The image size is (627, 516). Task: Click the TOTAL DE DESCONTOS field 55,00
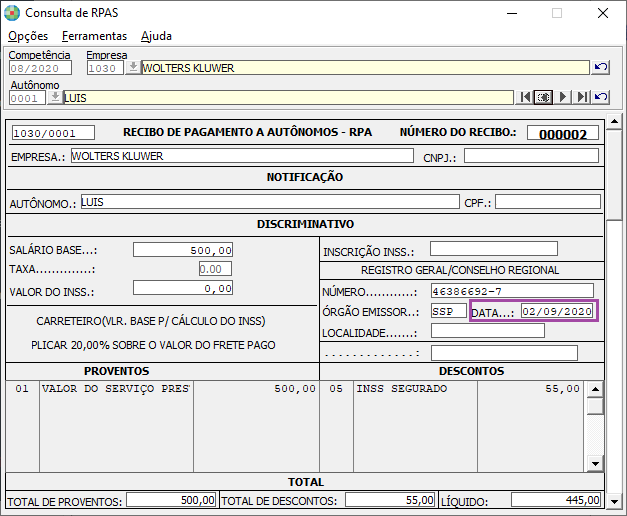pos(390,500)
